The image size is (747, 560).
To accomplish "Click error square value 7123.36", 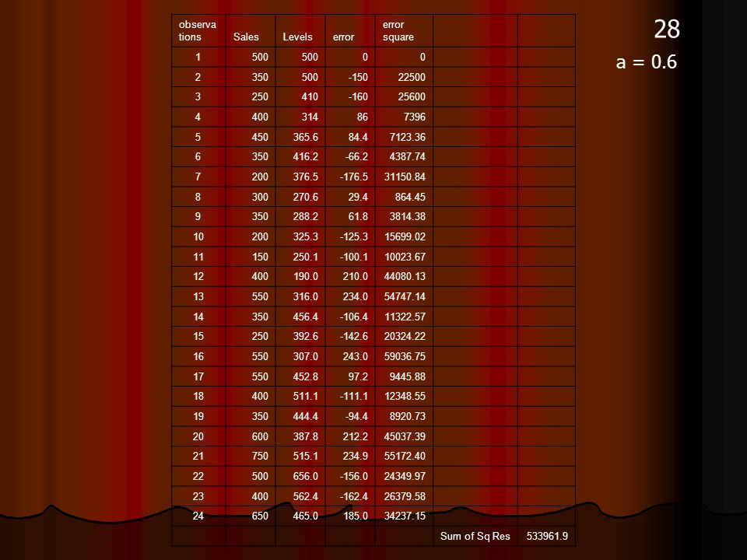I will coord(407,137).
